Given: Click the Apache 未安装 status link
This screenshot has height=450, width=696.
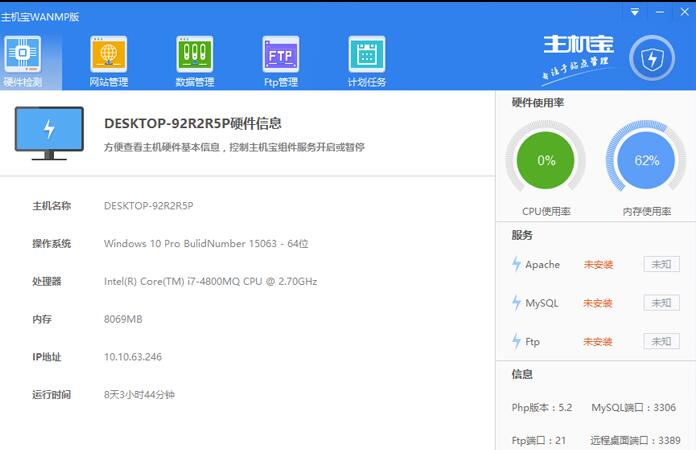Looking at the screenshot, I should 598,265.
